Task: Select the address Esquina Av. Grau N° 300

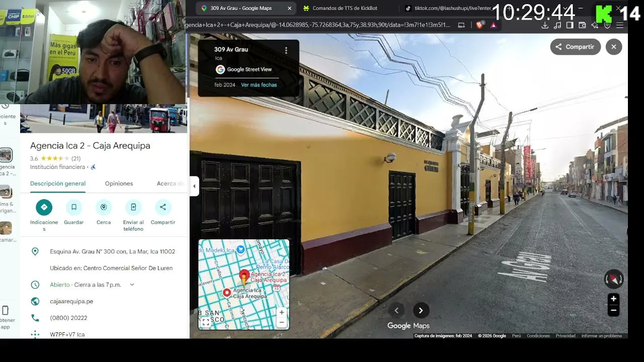Action: click(113, 251)
